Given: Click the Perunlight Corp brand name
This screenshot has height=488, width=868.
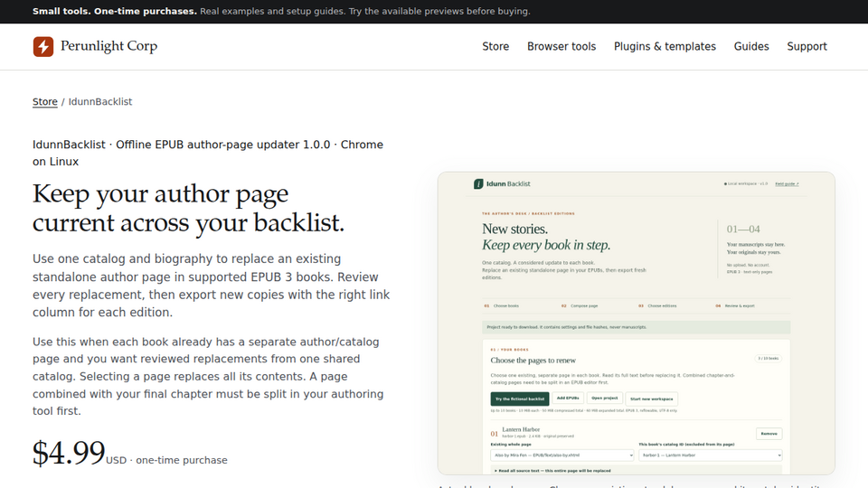Looking at the screenshot, I should (x=109, y=46).
